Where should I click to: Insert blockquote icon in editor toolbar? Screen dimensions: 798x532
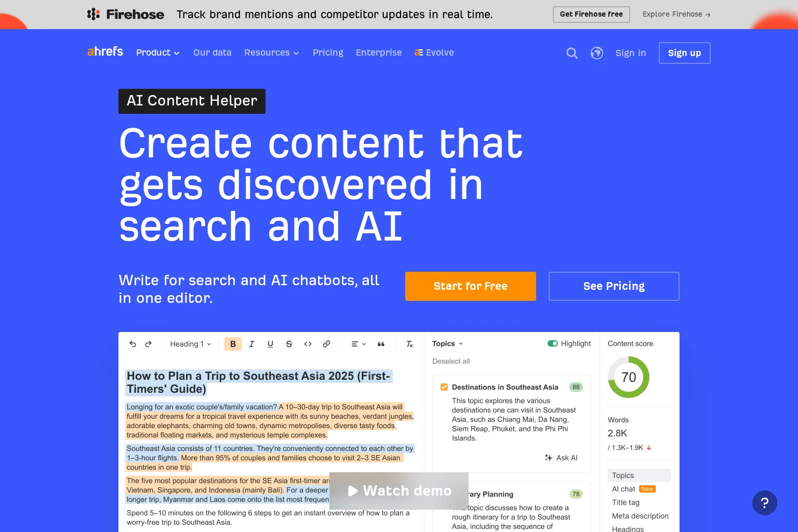pos(381,344)
